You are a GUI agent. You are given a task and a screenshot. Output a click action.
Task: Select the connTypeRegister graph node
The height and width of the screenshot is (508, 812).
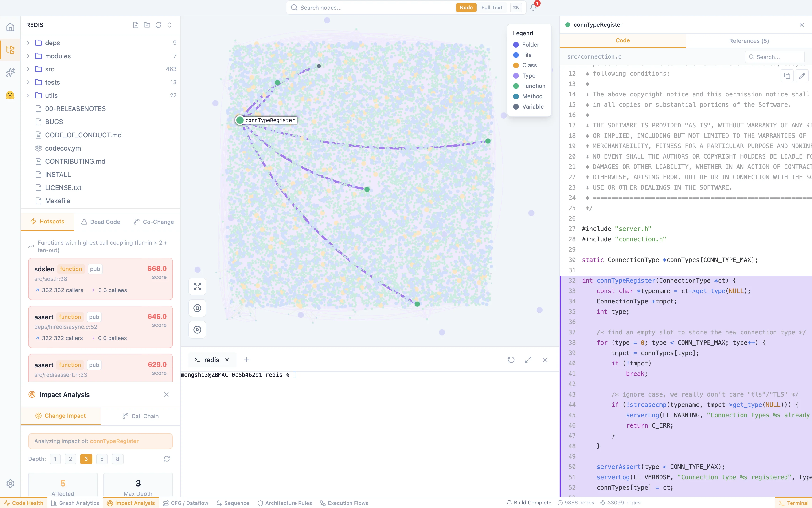(240, 120)
